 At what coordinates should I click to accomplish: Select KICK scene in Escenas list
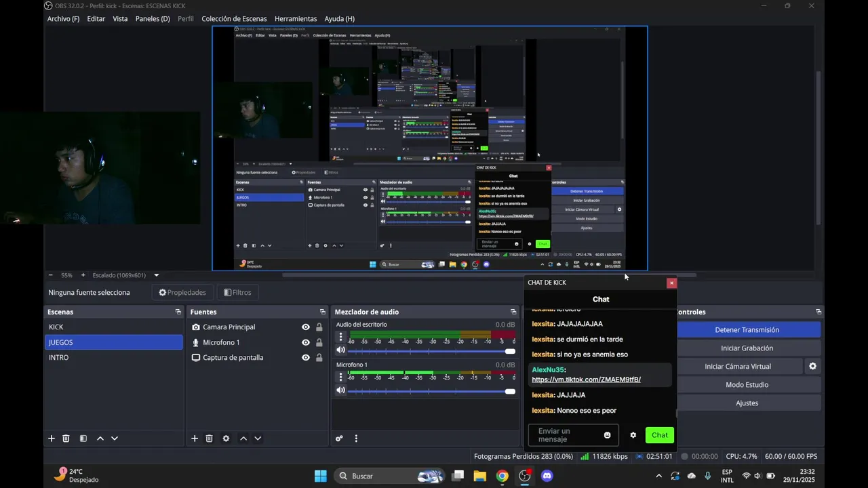[x=113, y=327]
